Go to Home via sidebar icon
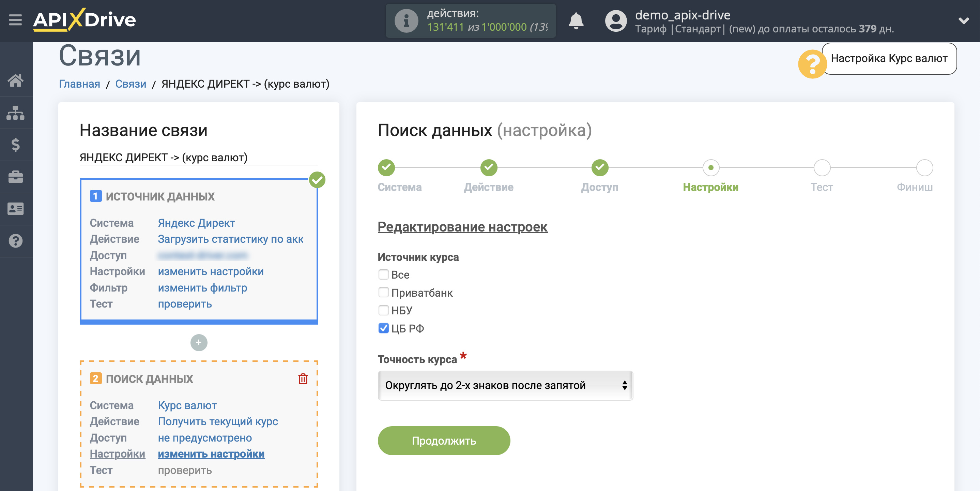The image size is (980, 491). (x=16, y=80)
